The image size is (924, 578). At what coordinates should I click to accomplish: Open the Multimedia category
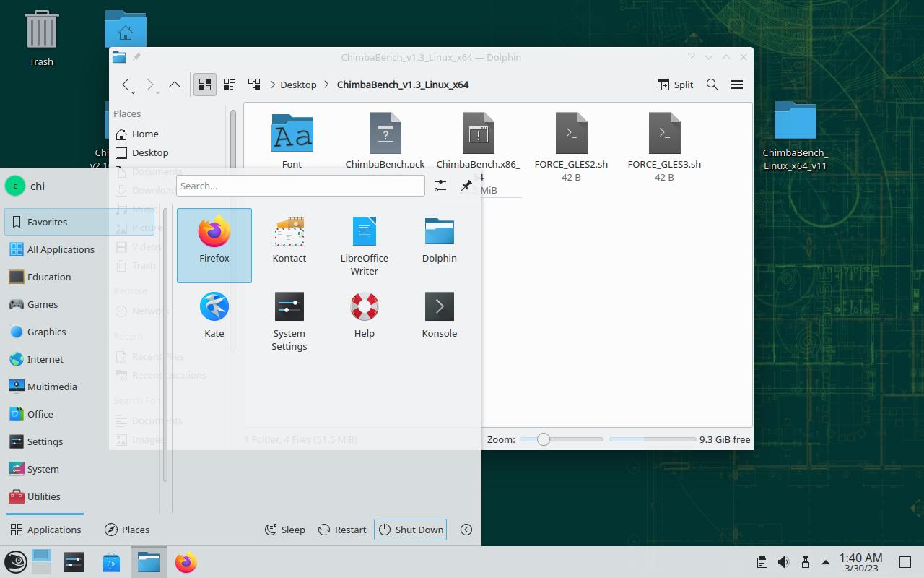tap(79, 387)
